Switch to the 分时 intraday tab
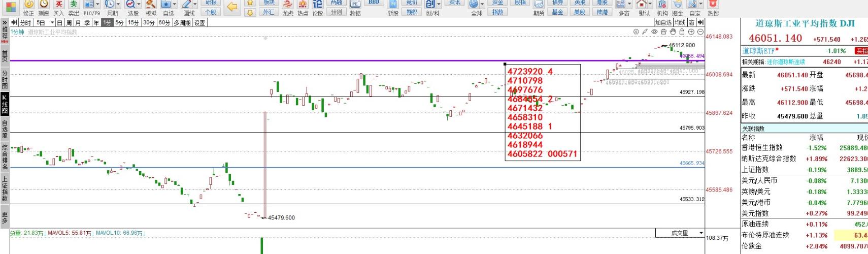The width and height of the screenshot is (868, 254). click(25, 22)
